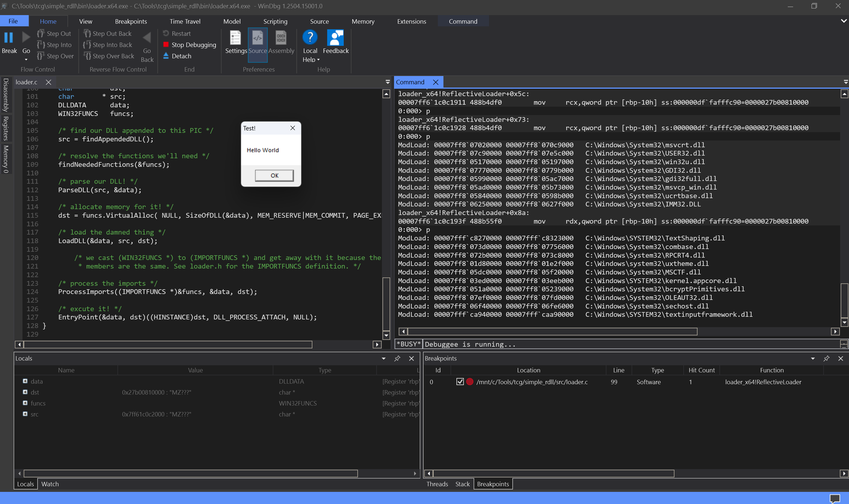The image size is (849, 504).
Task: Pin the Locals panel
Action: point(397,359)
